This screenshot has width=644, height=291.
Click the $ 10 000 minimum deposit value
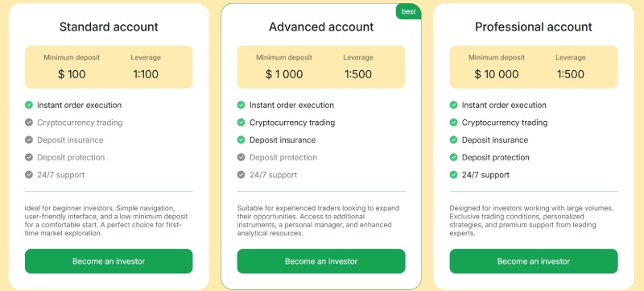497,74
